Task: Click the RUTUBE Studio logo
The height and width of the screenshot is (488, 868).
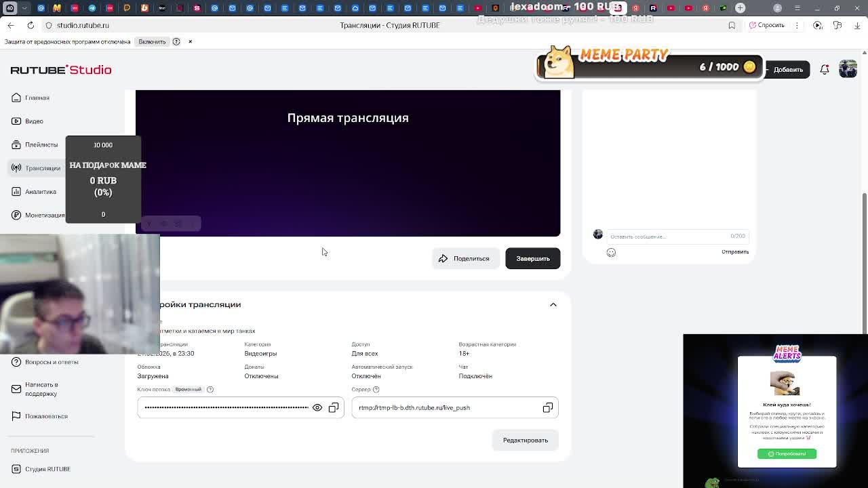Action: [x=61, y=70]
